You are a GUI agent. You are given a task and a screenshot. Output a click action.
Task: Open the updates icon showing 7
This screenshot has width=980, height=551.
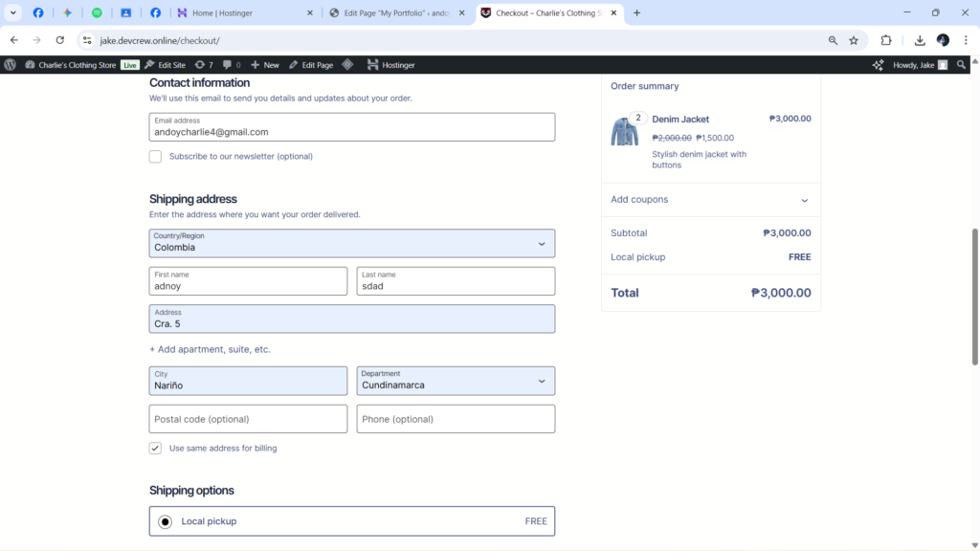coord(203,65)
